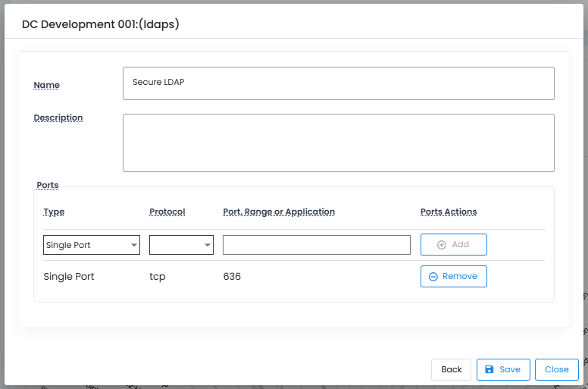
Task: Select the Single Port text in the port row
Action: (69, 277)
